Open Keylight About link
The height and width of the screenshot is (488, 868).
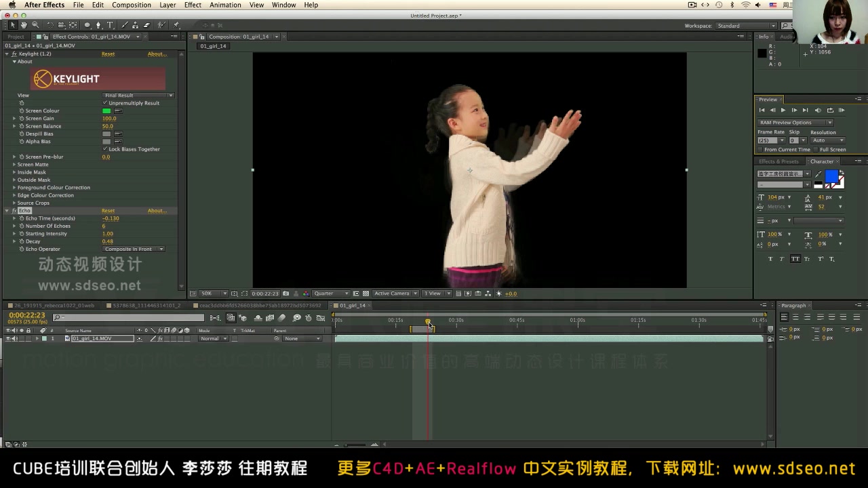point(157,54)
